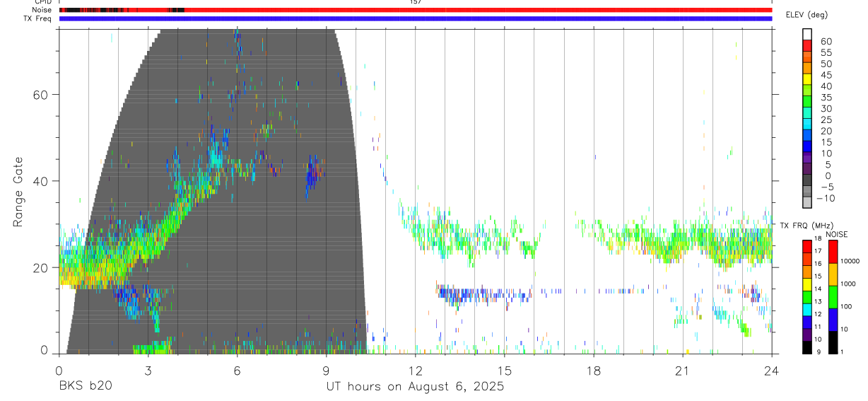
Task: Click the black 9 MHz segment of the TX FRQ colorbar
Action: (807, 347)
